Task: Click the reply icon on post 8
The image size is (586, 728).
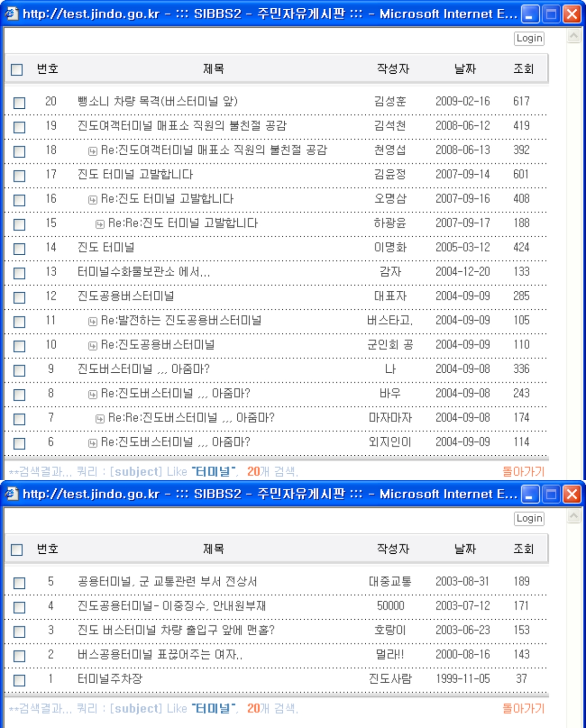Action: (x=92, y=395)
